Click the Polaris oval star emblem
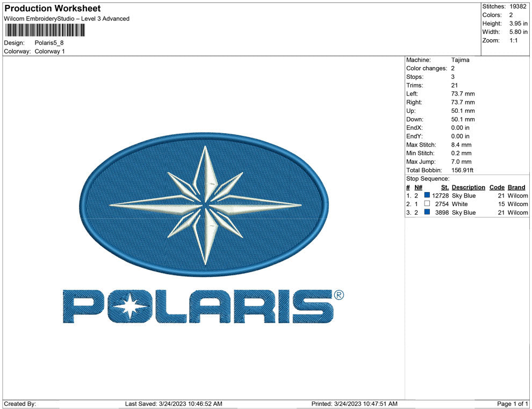532x409 pixels. [x=204, y=204]
